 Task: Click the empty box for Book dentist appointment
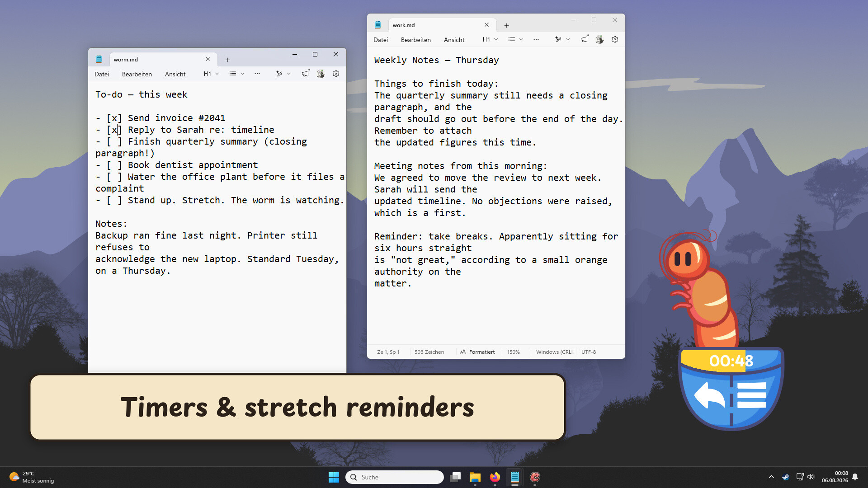(114, 165)
